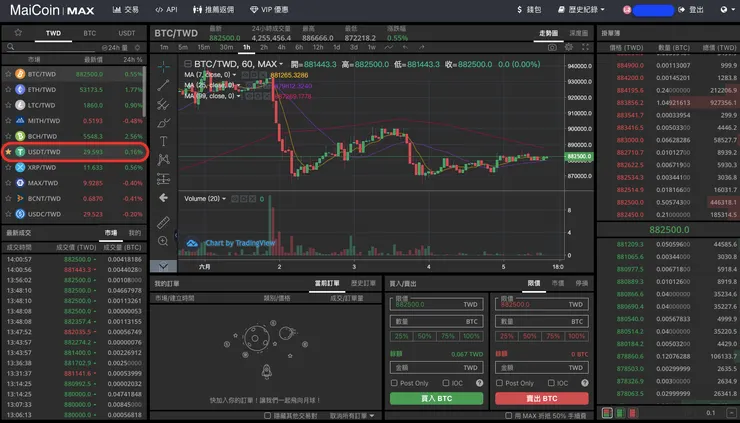Expand the BTC/TWD, 60, MAX chart legend dropdown
Image resolution: width=740 pixels, height=423 pixels.
[x=281, y=64]
